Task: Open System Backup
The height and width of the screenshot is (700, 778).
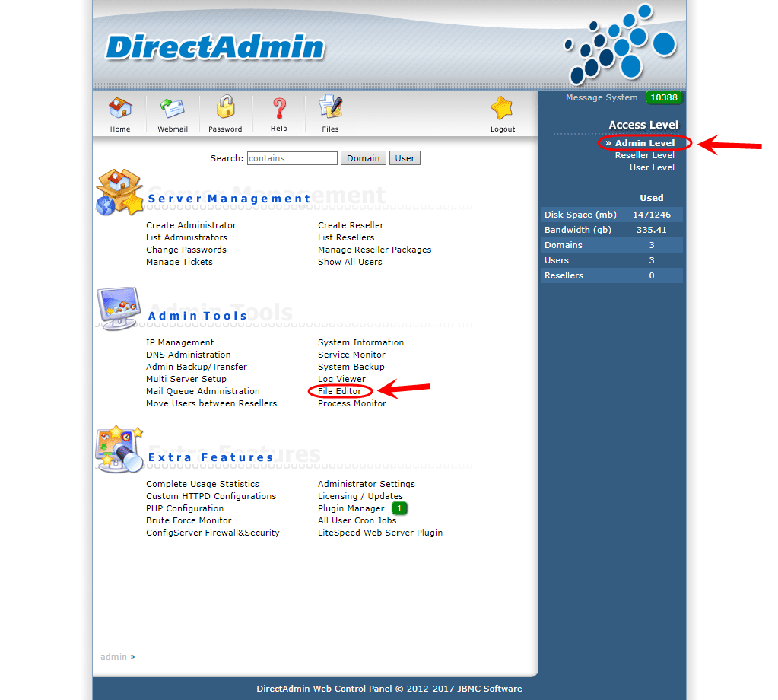Action: 351,367
